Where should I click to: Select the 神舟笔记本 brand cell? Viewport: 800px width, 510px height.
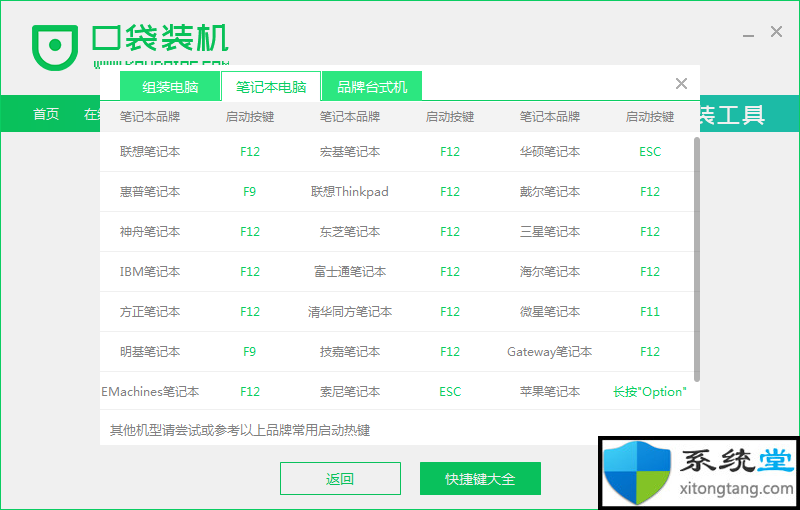point(150,232)
